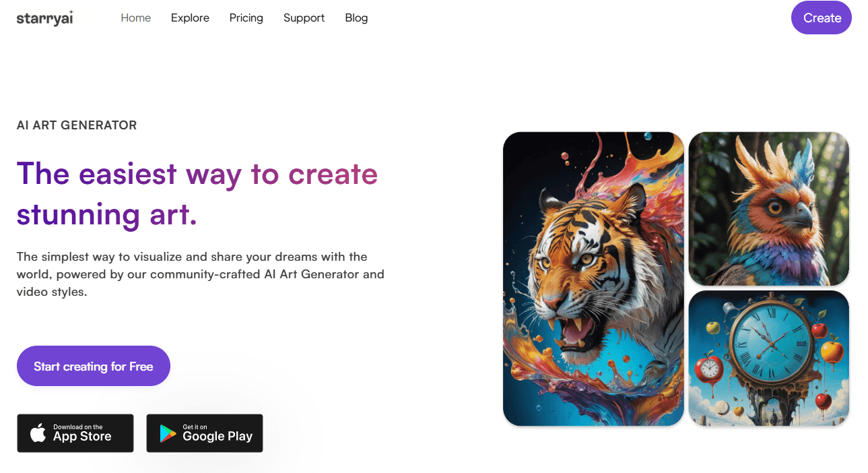Click the Google Play triangle icon
This screenshot has width=868, height=473.
168,433
